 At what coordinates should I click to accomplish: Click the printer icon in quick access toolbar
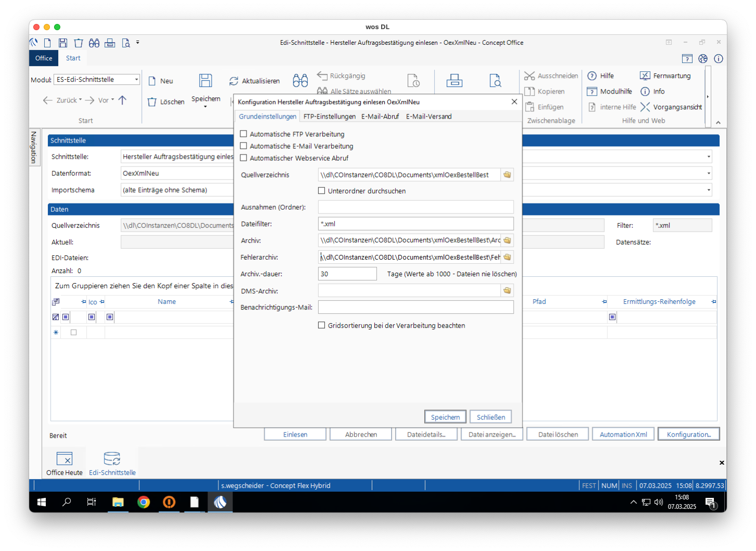110,43
